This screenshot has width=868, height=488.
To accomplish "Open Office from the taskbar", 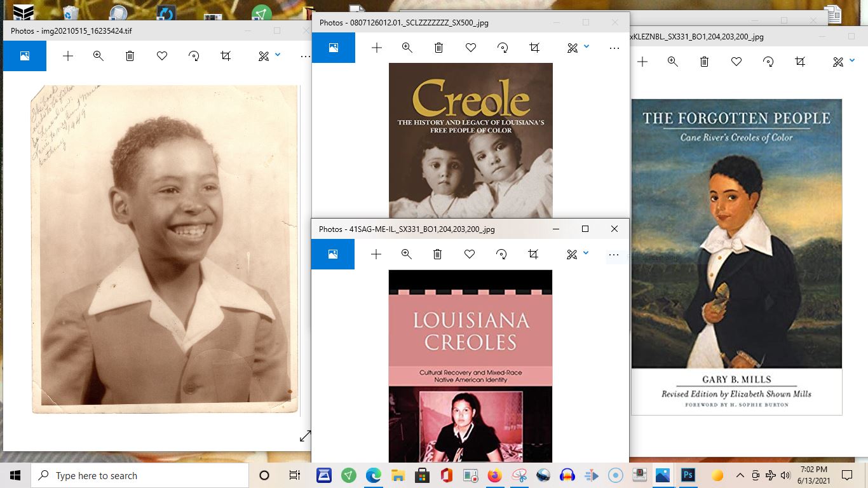I will tap(446, 475).
